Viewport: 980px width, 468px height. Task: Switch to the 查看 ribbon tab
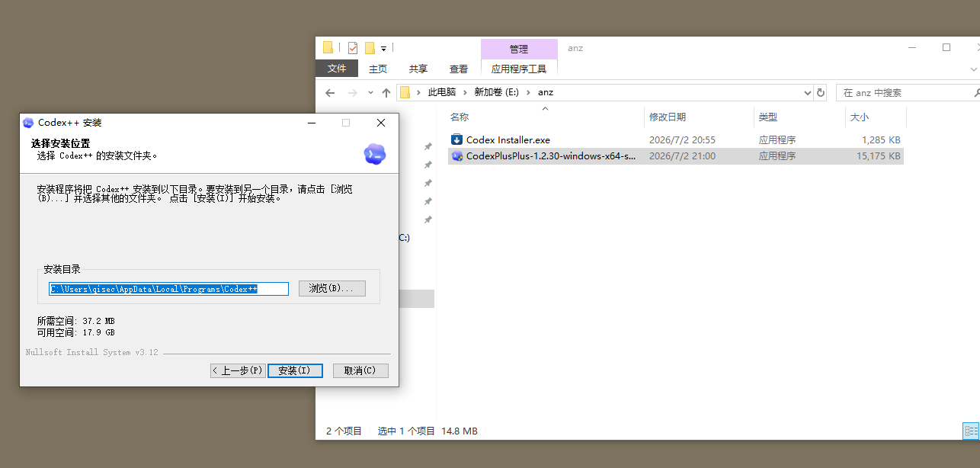pos(459,69)
